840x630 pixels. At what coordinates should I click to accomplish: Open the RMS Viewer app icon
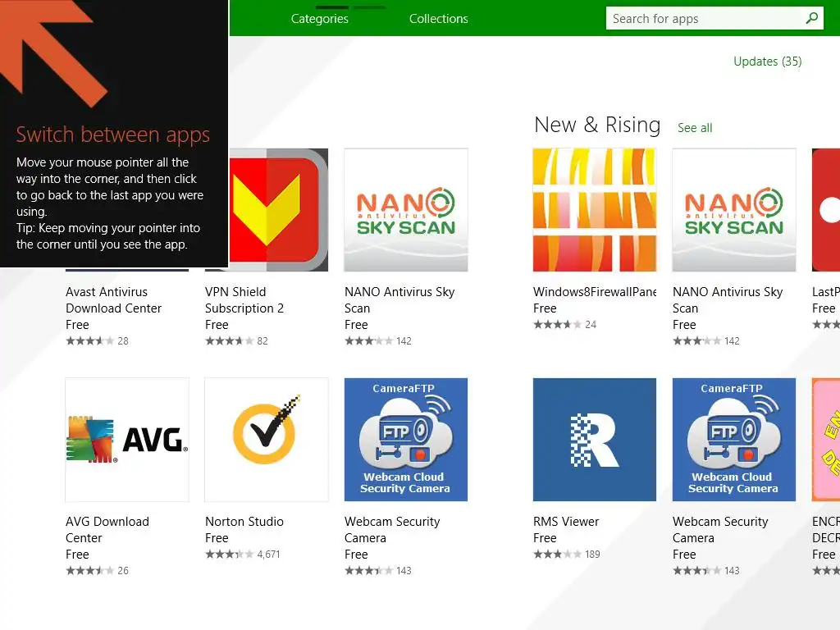[595, 440]
